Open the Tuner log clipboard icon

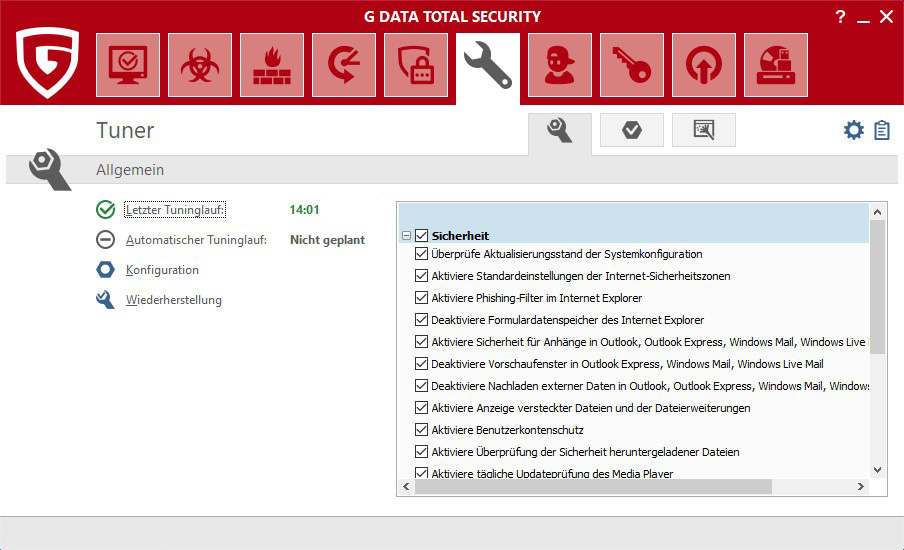pos(882,130)
